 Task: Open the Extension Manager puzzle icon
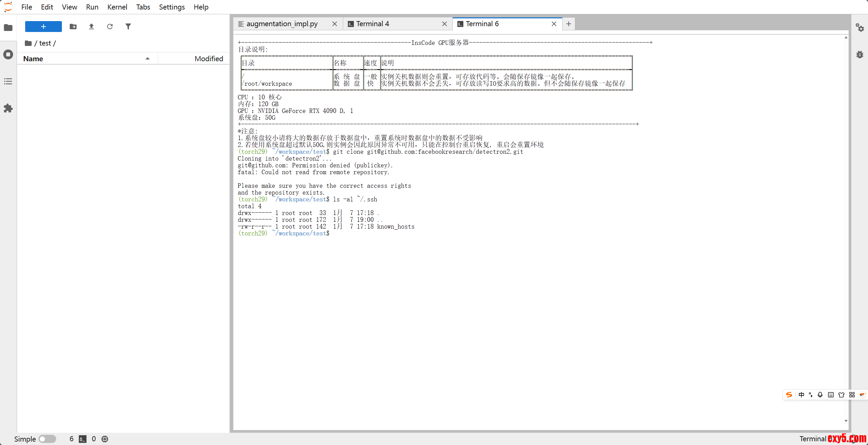point(8,108)
